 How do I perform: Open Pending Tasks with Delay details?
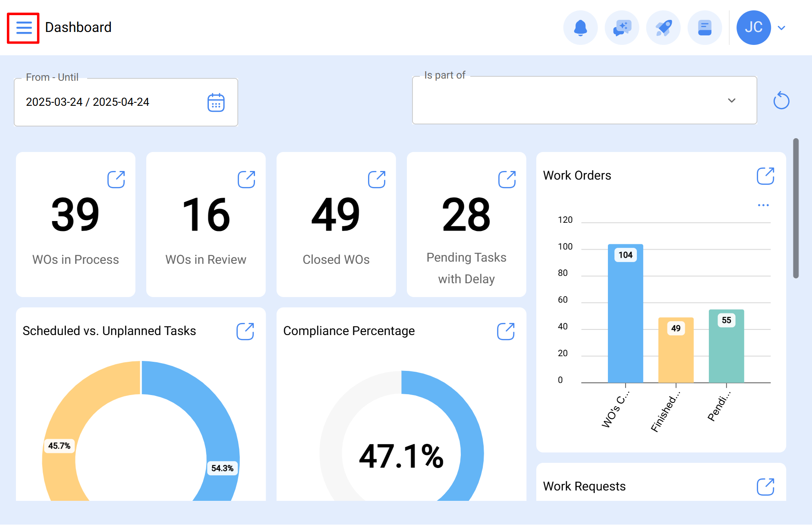pos(507,180)
